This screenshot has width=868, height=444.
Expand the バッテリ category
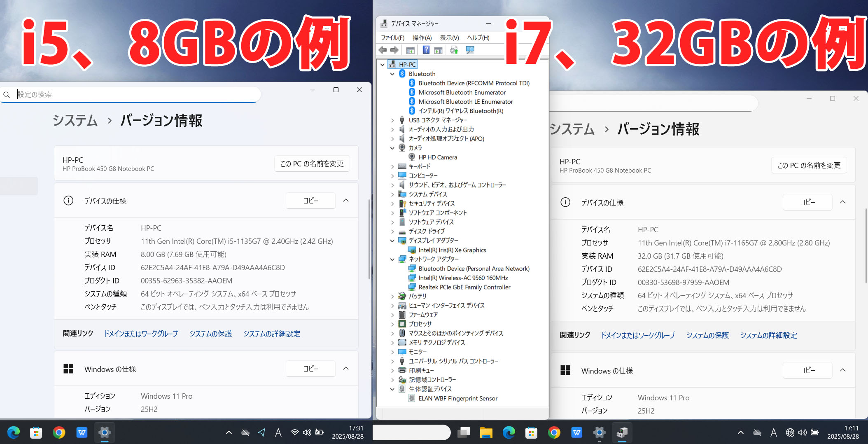(x=392, y=297)
